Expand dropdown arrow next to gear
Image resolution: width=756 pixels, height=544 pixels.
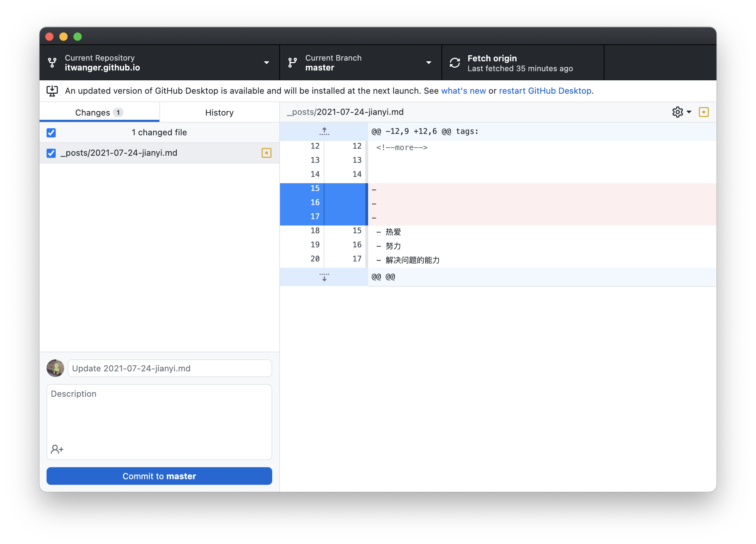(689, 112)
